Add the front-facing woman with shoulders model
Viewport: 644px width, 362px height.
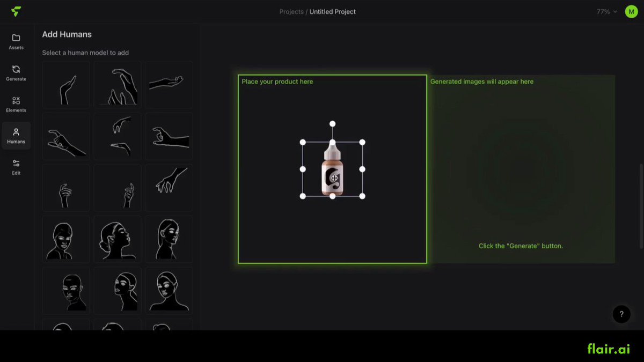click(169, 291)
